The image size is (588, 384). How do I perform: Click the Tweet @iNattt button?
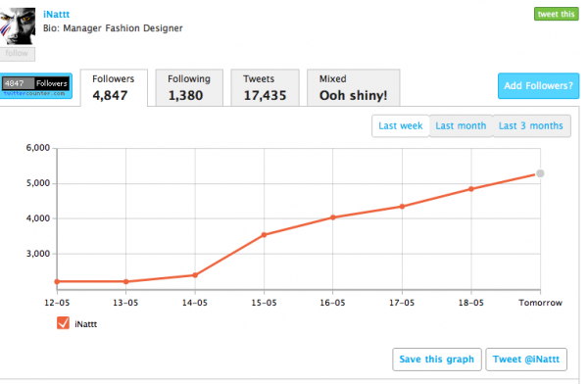526,360
